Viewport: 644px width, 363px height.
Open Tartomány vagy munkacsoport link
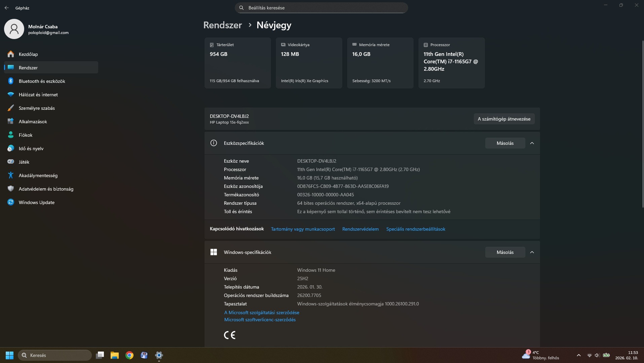pos(303,229)
